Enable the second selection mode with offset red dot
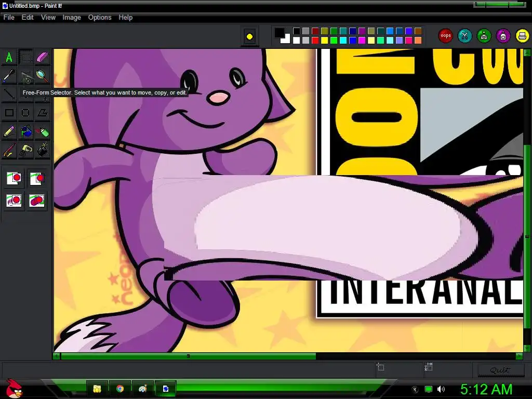532x399 pixels. coord(37,179)
